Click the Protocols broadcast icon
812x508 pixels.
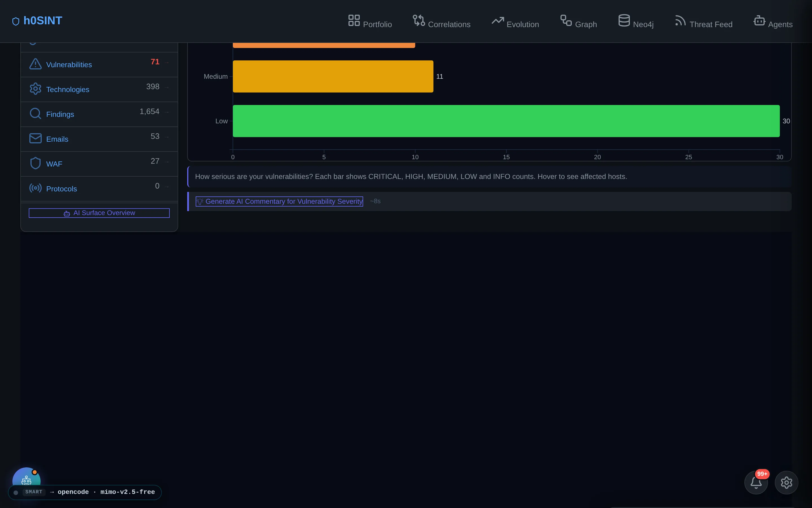pos(36,188)
